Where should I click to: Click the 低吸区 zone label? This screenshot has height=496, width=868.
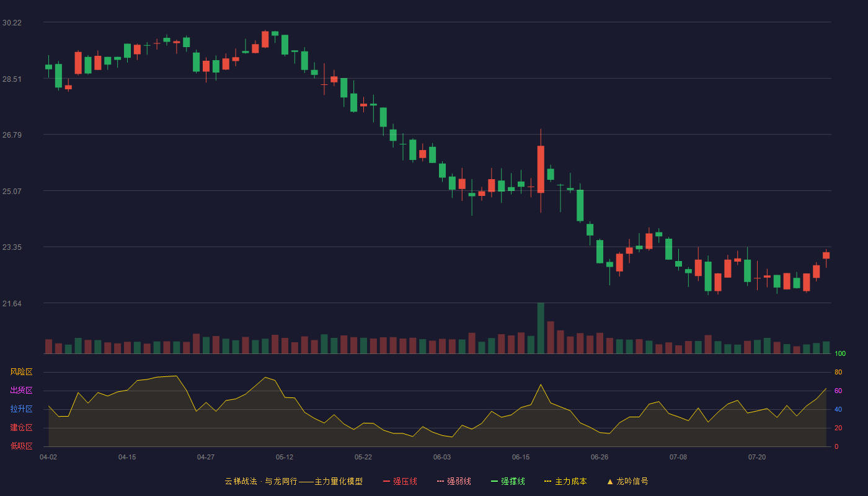coord(22,446)
